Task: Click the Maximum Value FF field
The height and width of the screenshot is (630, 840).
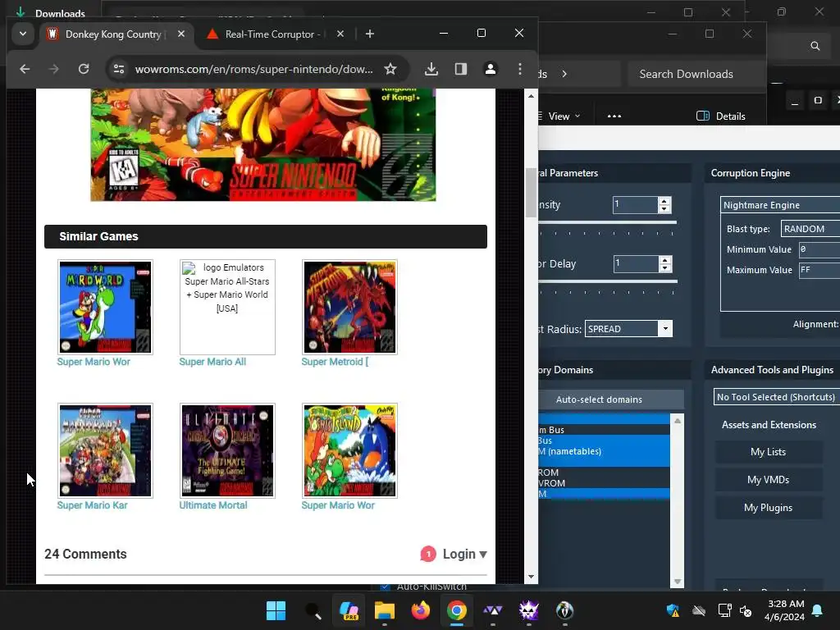Action: point(819,270)
